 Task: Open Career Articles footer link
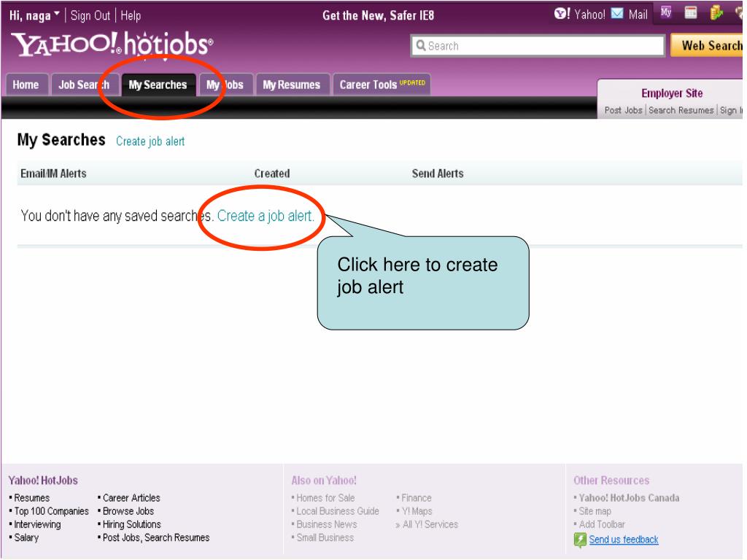pyautogui.click(x=131, y=498)
